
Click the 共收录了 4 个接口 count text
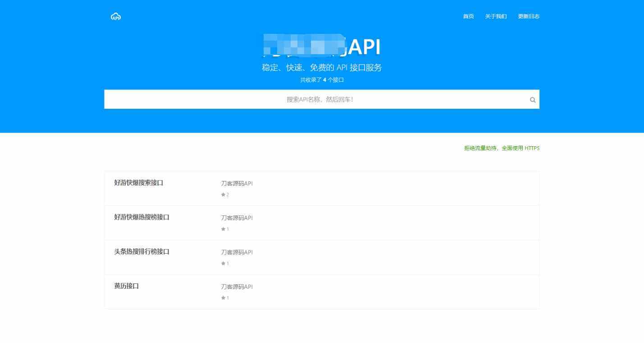[x=322, y=80]
